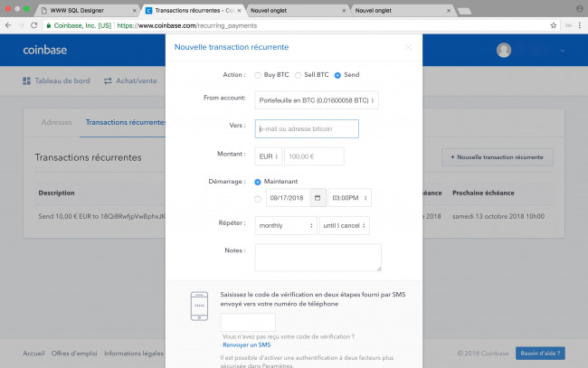Click the Vers e-mail or bitcoin address field
Screen dimensions: 588x368
(x=307, y=129)
